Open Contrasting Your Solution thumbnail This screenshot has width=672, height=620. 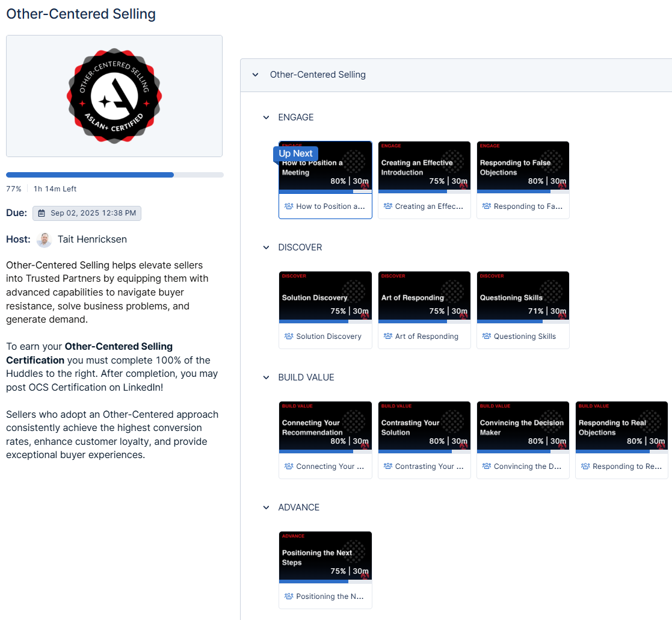point(424,427)
